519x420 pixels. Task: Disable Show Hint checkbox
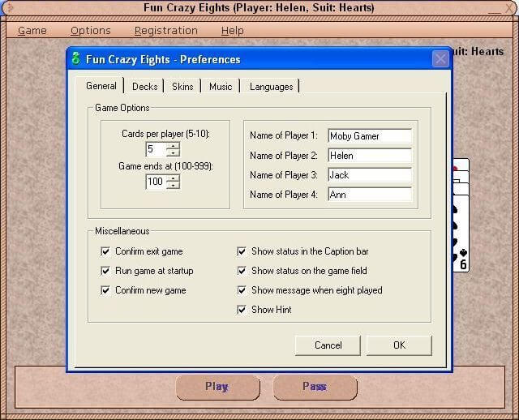[242, 310]
